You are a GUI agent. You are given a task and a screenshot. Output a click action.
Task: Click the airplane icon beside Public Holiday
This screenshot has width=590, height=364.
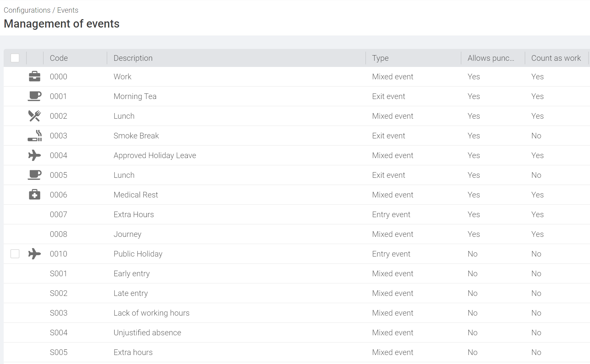34,253
